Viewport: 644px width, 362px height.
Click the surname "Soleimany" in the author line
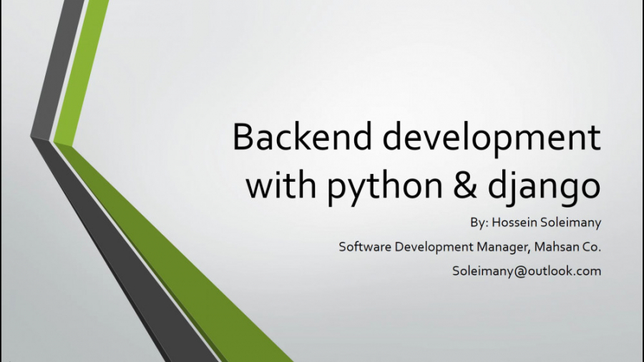[572, 222]
